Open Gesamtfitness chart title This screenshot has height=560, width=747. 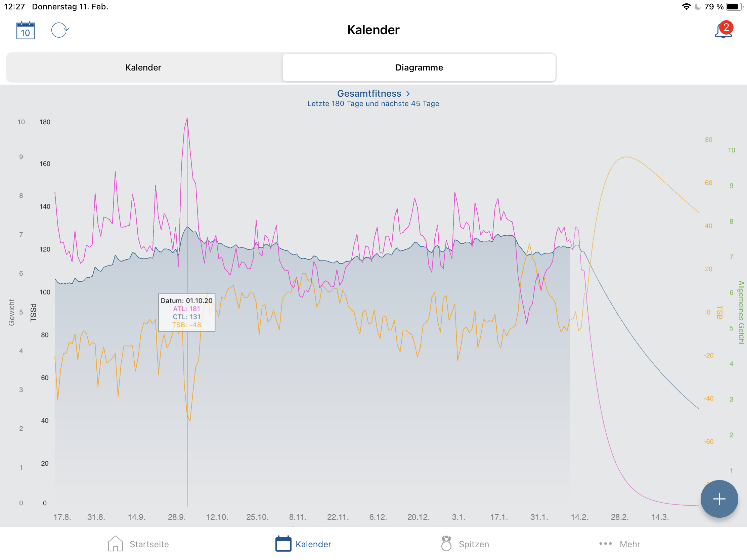tap(369, 94)
